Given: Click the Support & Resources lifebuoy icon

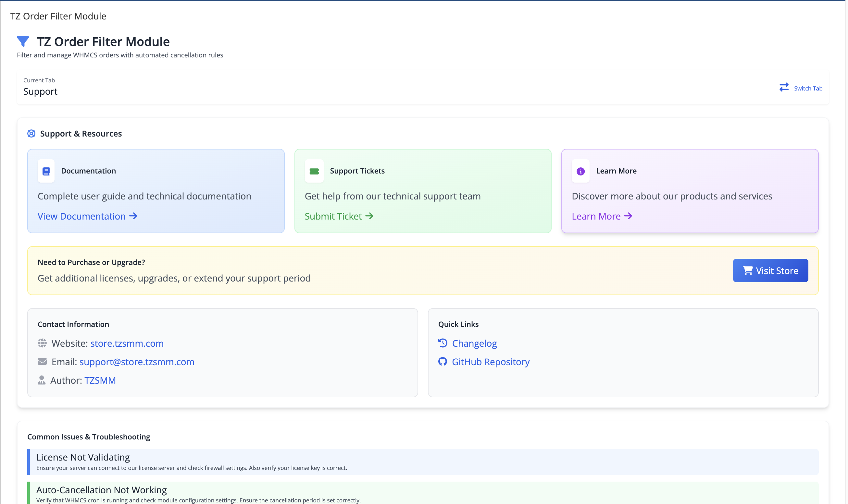Looking at the screenshot, I should [31, 134].
